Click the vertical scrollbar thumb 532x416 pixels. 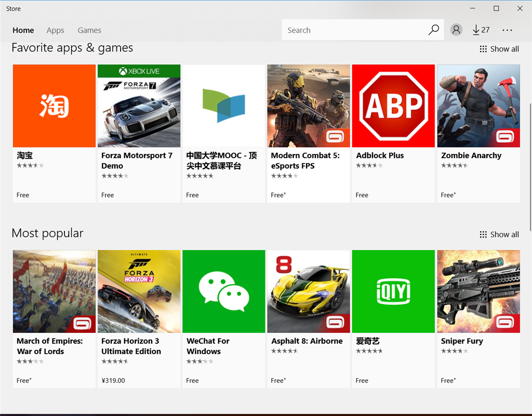pyautogui.click(x=530, y=167)
